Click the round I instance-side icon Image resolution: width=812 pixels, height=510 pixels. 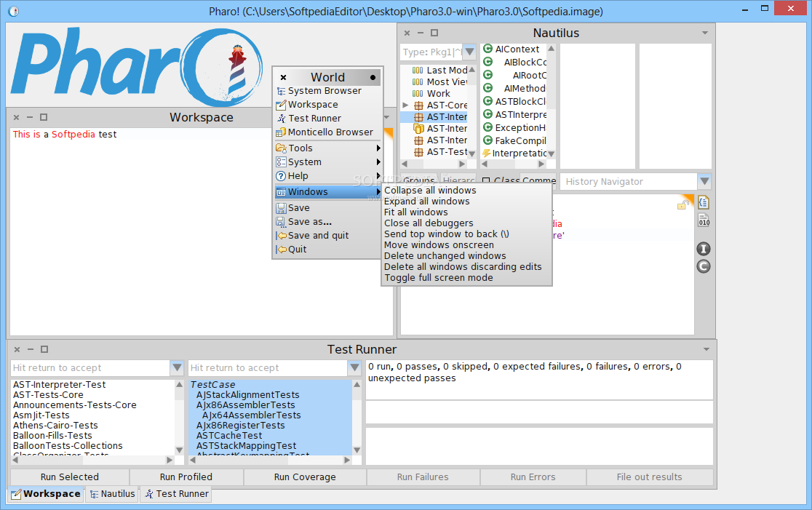(x=704, y=249)
